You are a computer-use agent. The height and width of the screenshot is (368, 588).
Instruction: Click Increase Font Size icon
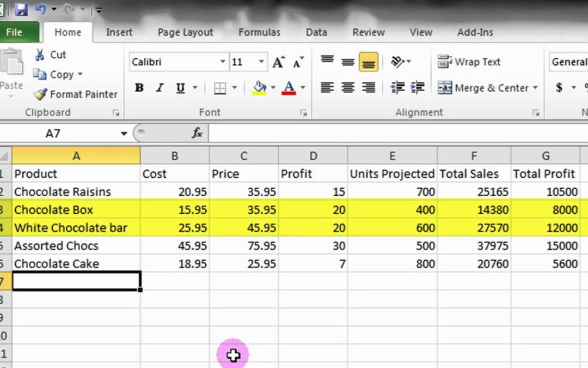coord(278,62)
